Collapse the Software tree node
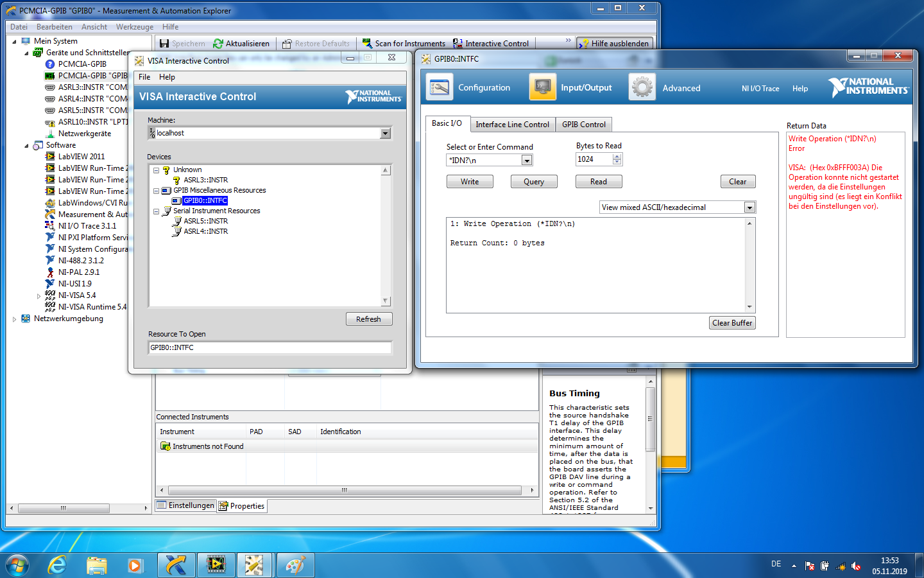The width and height of the screenshot is (924, 578). [x=26, y=145]
